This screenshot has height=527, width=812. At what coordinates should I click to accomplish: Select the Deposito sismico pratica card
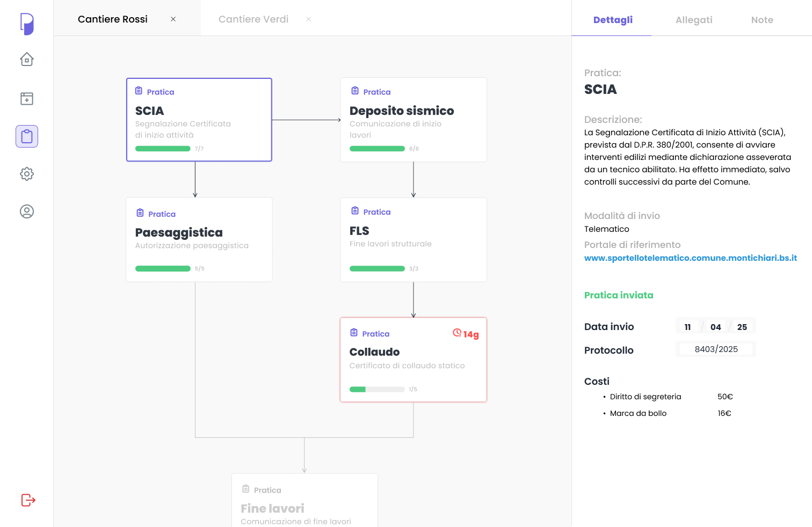(x=414, y=120)
